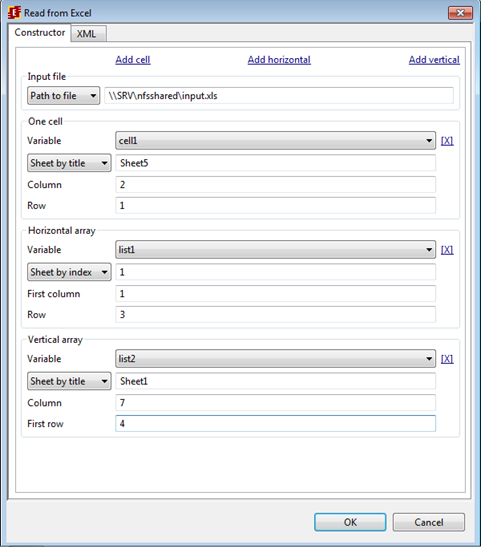Open One cell's Sheet by title dropdown

[69, 163]
